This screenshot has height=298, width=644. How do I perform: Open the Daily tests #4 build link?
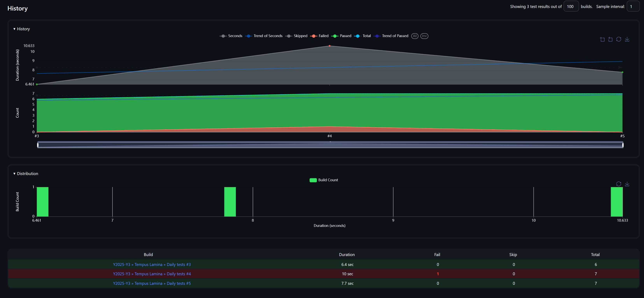[x=152, y=274]
